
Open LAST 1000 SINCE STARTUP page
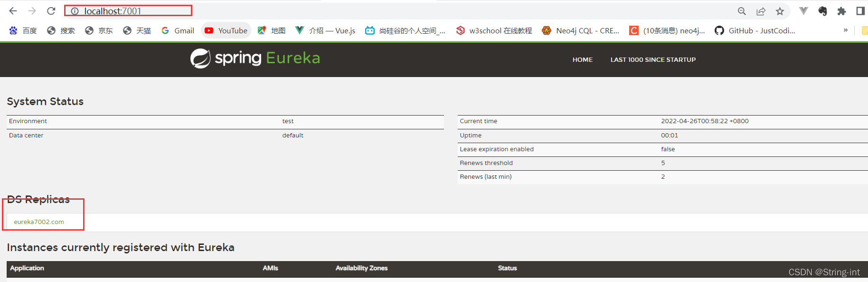pos(653,59)
